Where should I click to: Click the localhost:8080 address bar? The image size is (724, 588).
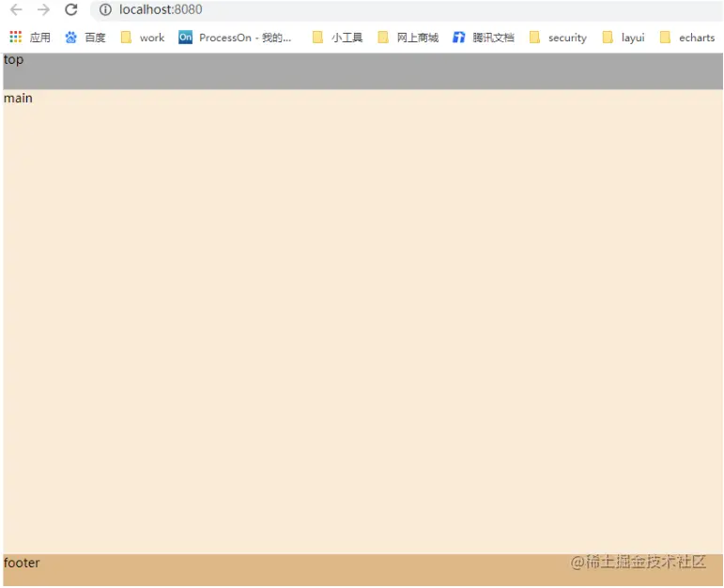tap(407, 9)
